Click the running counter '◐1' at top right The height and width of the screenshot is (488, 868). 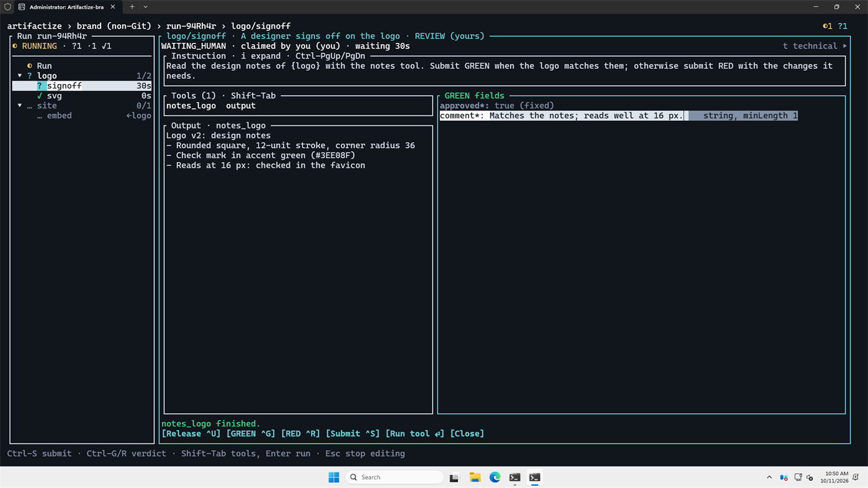(827, 26)
